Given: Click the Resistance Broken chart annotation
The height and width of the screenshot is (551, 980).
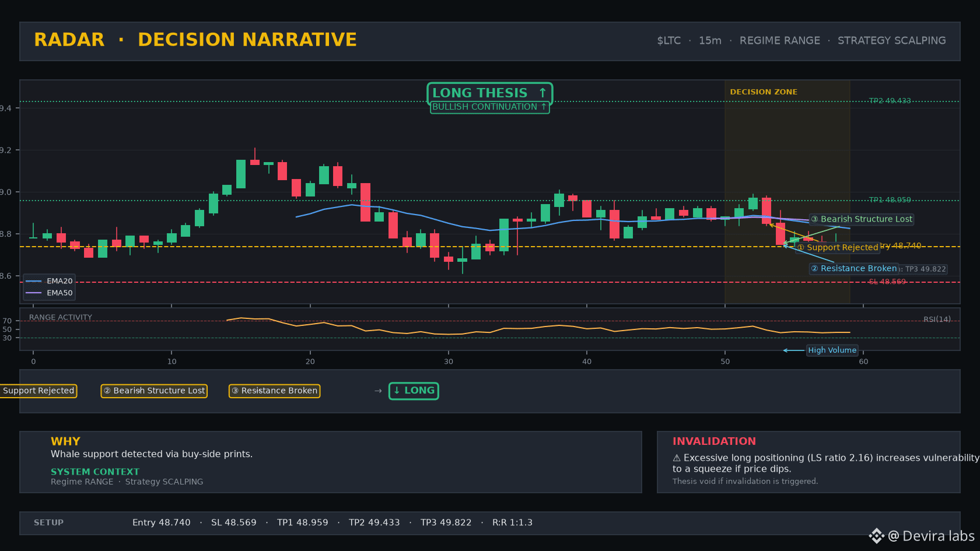Looking at the screenshot, I should point(854,268).
